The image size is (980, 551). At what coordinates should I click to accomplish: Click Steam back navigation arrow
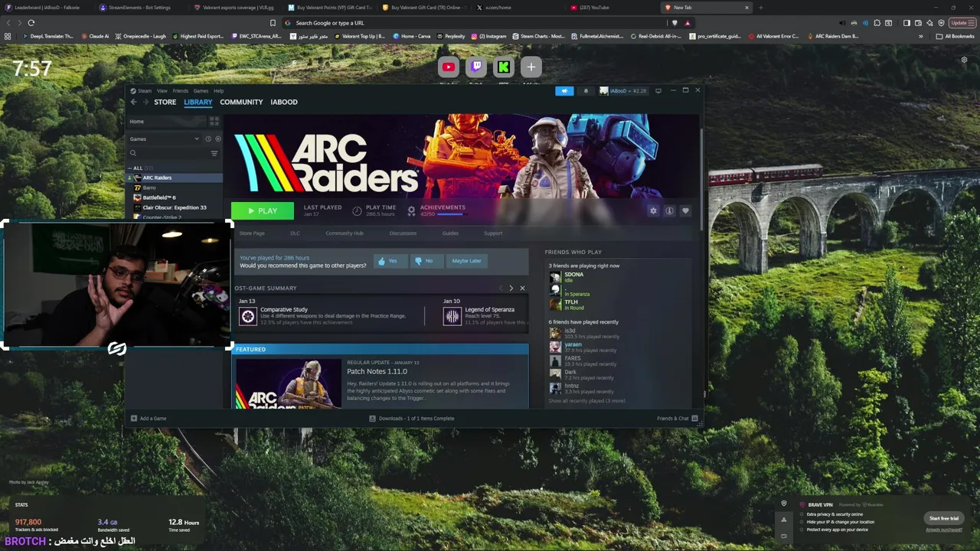[x=133, y=102]
